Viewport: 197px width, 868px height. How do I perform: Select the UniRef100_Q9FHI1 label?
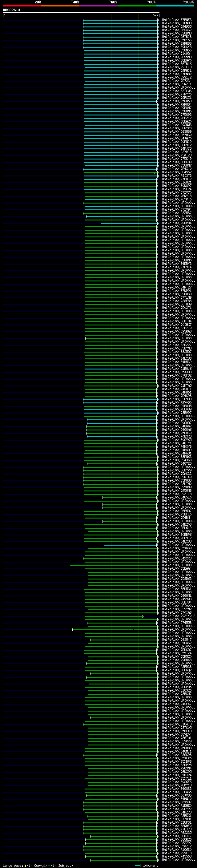177,71
